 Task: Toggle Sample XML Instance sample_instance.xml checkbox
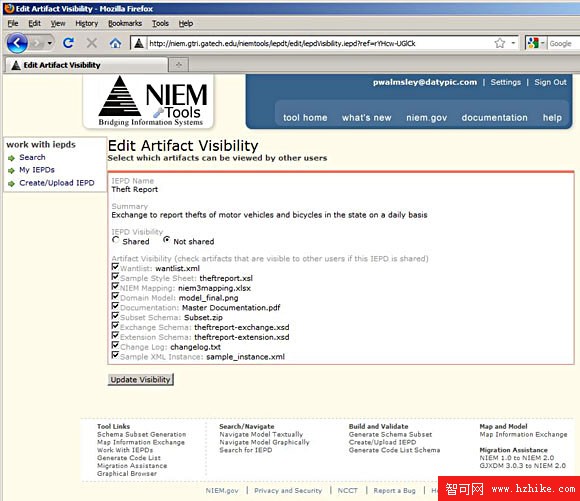115,355
